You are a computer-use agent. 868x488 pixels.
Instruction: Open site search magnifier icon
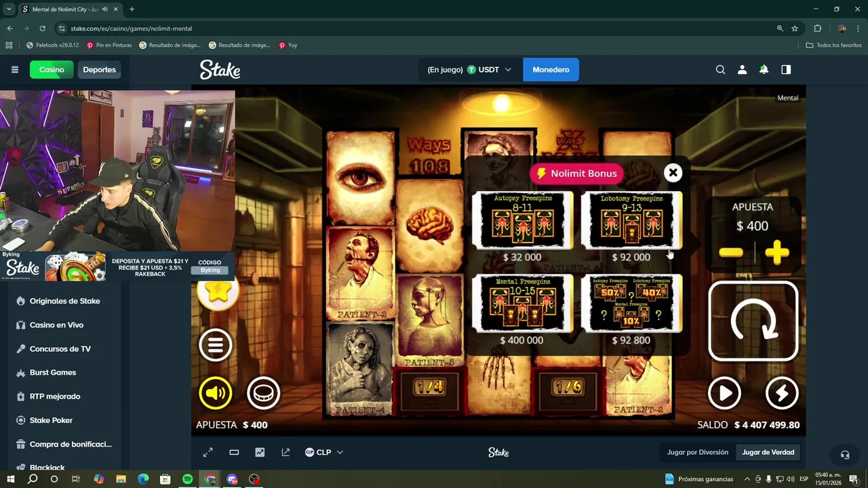[x=720, y=70]
